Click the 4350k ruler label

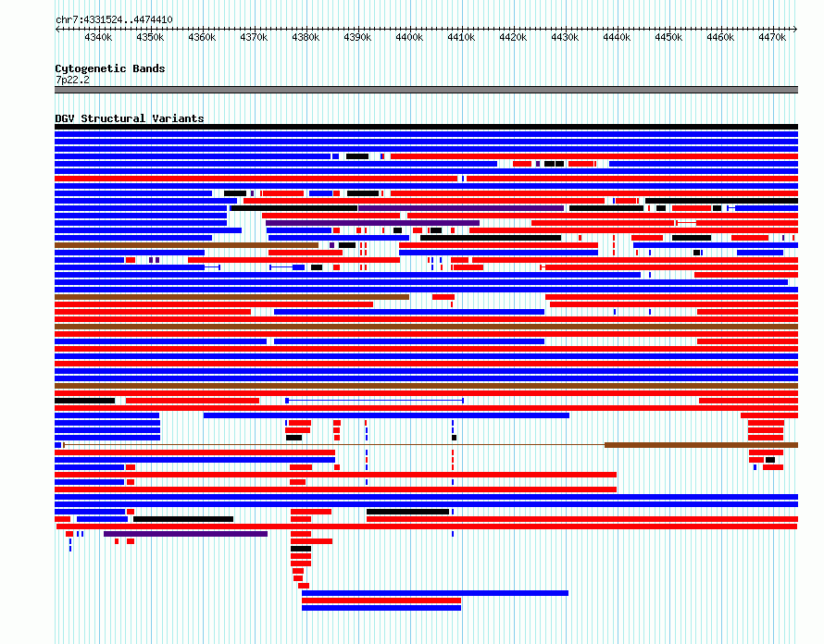[x=150, y=37]
